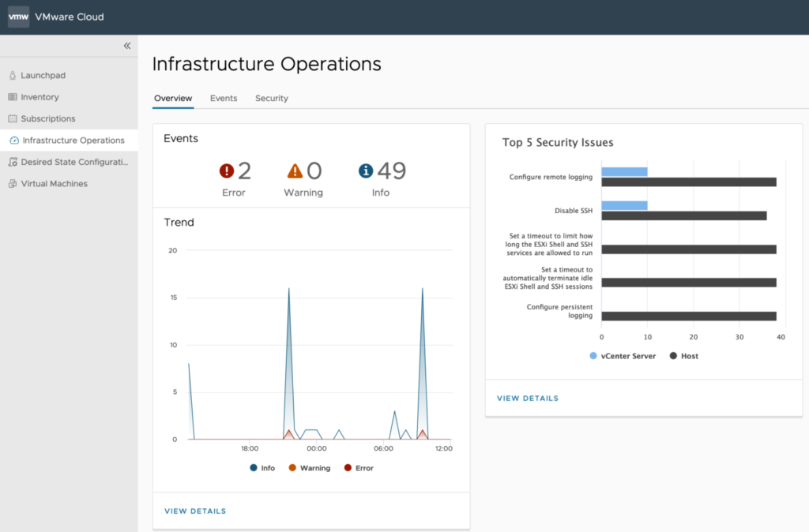809x532 pixels.
Task: Click the Subscriptions sidebar icon
Action: [13, 118]
